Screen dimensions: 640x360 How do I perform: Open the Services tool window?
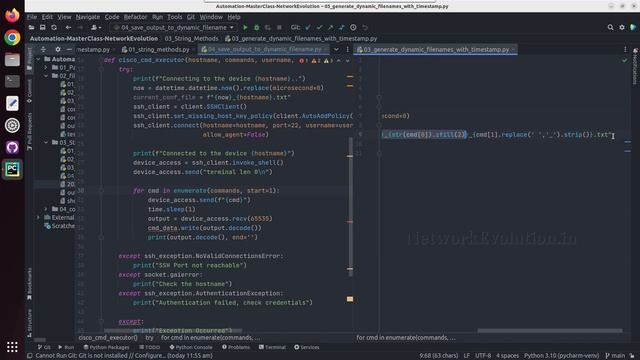(307, 347)
